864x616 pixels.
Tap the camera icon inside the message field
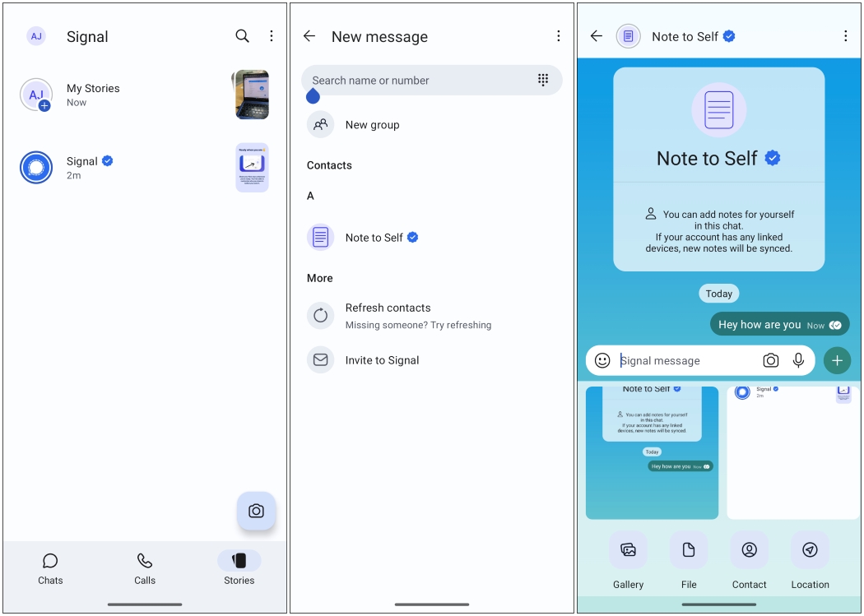(x=770, y=360)
